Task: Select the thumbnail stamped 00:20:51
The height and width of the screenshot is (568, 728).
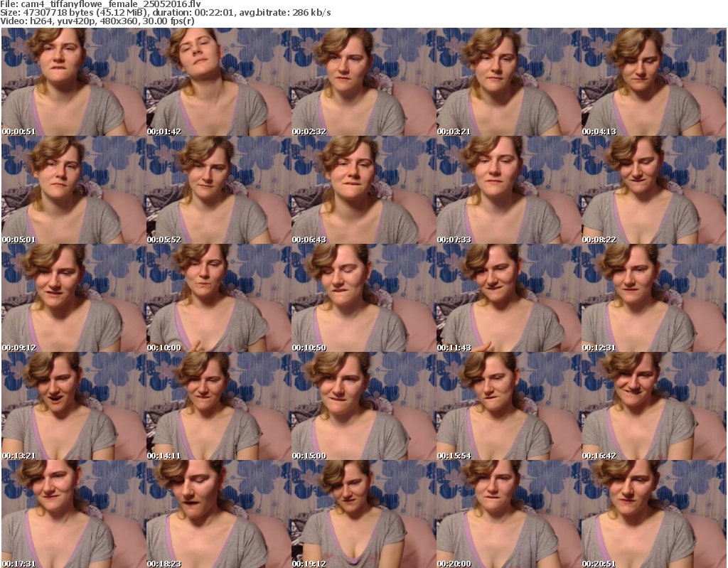Action: tap(654, 514)
